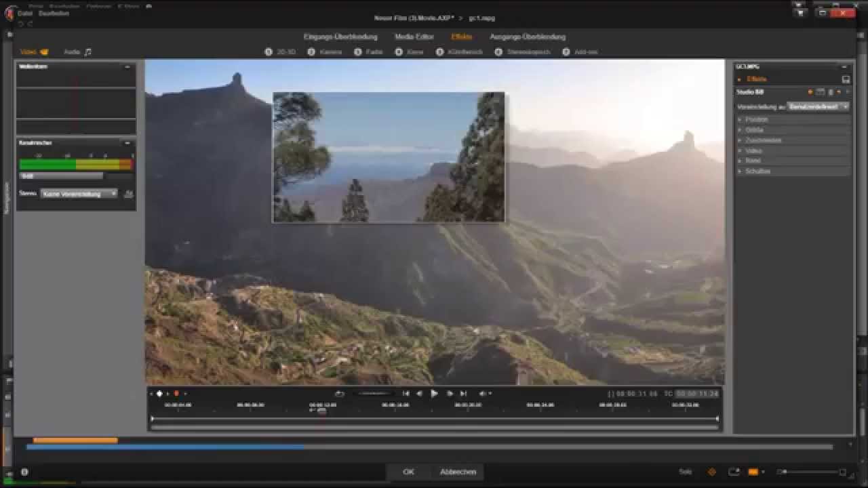The image size is (868, 488).
Task: Open the Keyer effects category
Action: click(410, 52)
